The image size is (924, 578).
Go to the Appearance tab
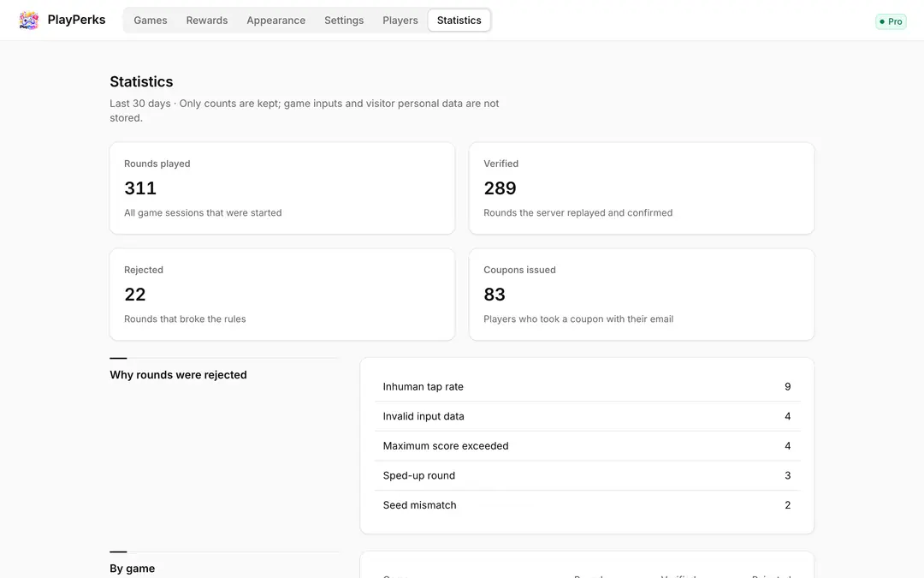[275, 20]
